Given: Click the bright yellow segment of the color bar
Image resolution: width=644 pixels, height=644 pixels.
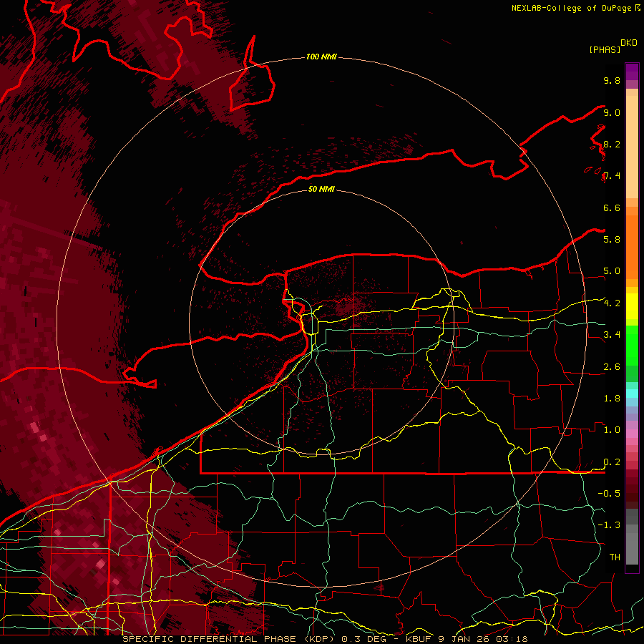Looking at the screenshot, I should (x=632, y=306).
